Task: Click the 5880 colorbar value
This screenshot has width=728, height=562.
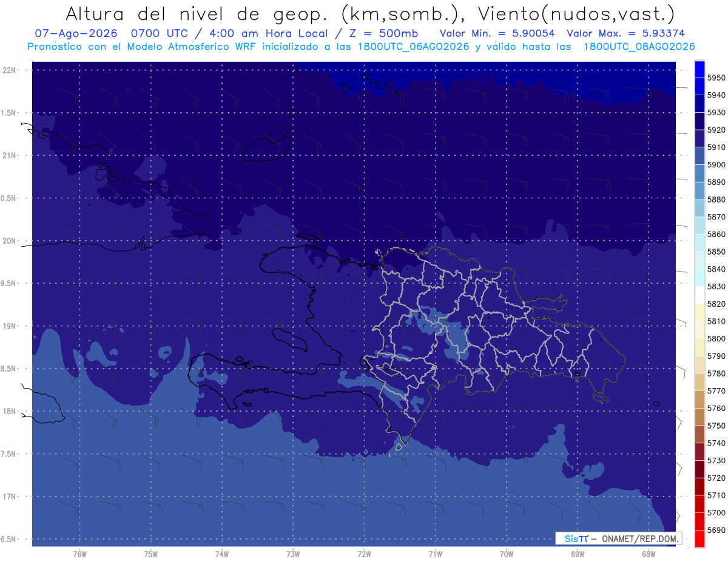Action: [x=716, y=199]
